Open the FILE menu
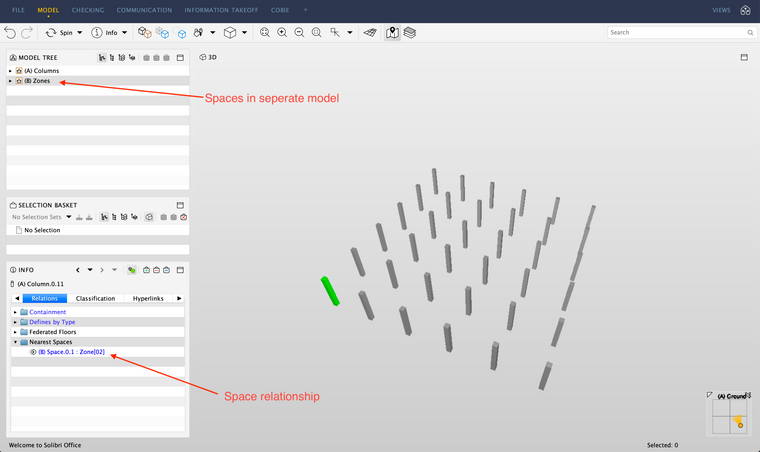Viewport: 760px width, 452px height. tap(18, 10)
